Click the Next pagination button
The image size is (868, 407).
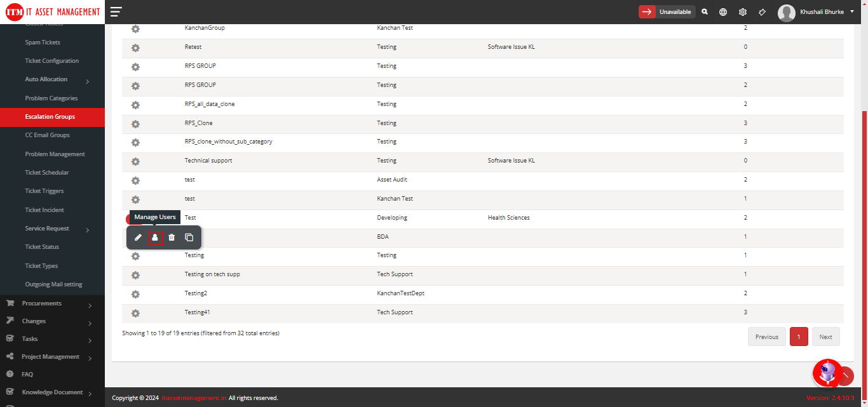825,337
